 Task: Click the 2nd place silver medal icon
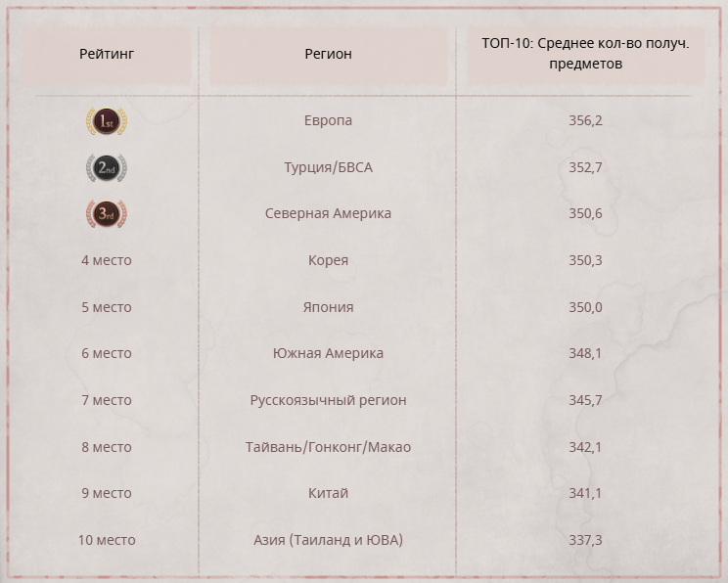[107, 168]
